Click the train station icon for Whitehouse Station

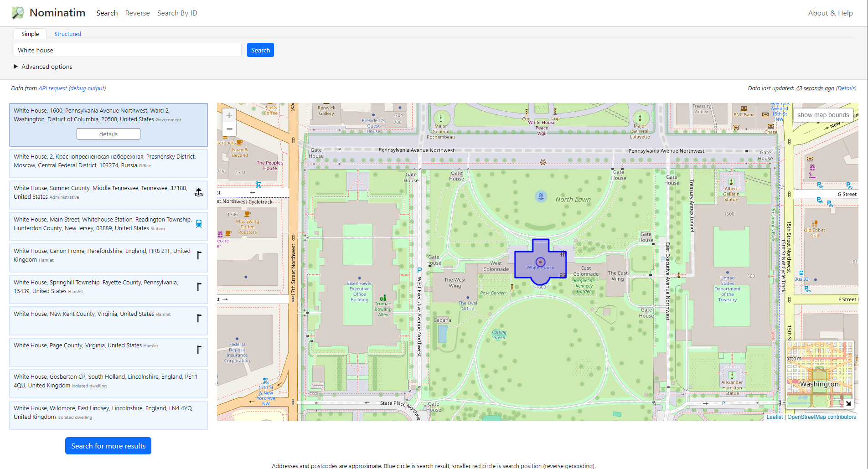[x=199, y=224]
